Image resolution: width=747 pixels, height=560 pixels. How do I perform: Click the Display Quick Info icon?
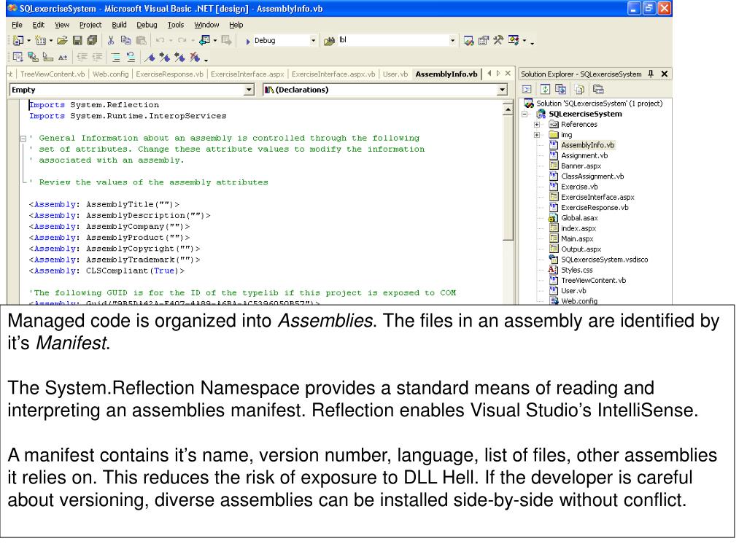click(47, 58)
